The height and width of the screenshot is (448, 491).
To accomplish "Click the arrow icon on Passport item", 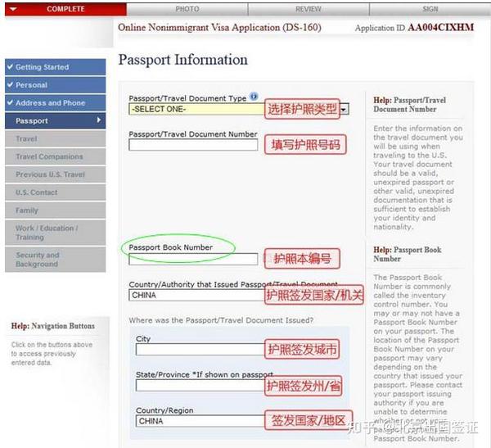I will 99,120.
